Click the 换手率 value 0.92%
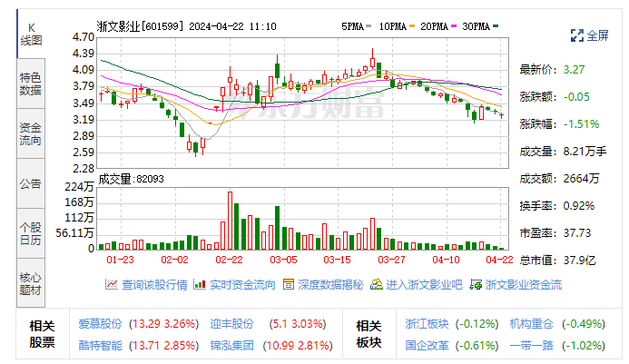The height and width of the screenshot is (364, 629). [579, 206]
